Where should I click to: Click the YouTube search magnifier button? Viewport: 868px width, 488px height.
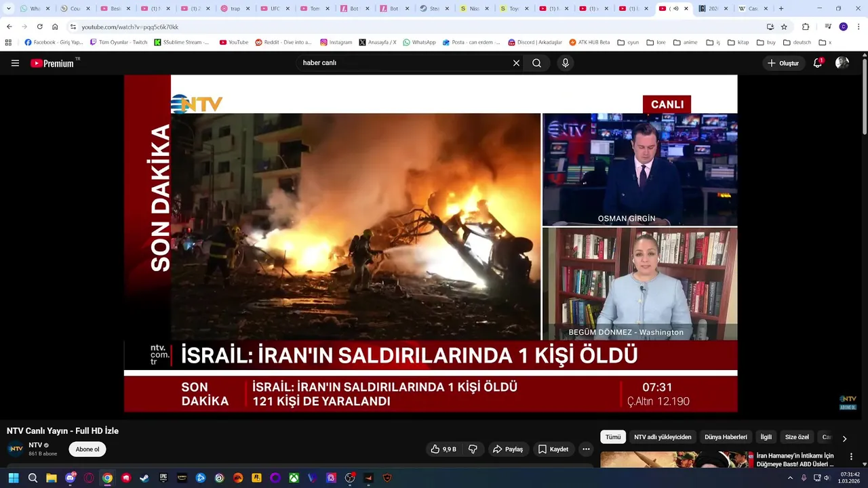click(x=536, y=63)
